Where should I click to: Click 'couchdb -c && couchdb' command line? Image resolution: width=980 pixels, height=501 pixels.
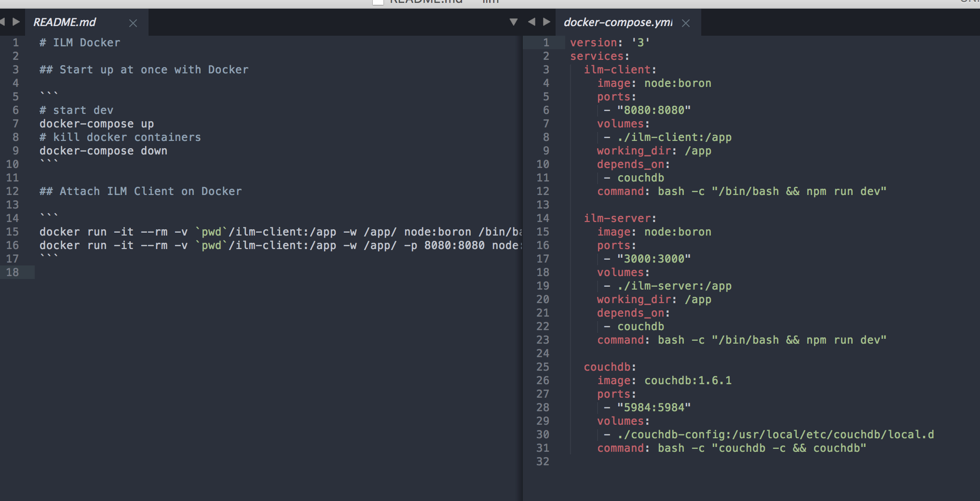[x=732, y=448]
